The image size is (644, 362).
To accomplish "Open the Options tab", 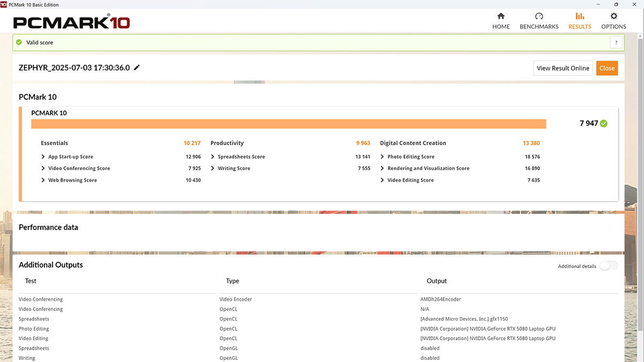I will [x=613, y=21].
